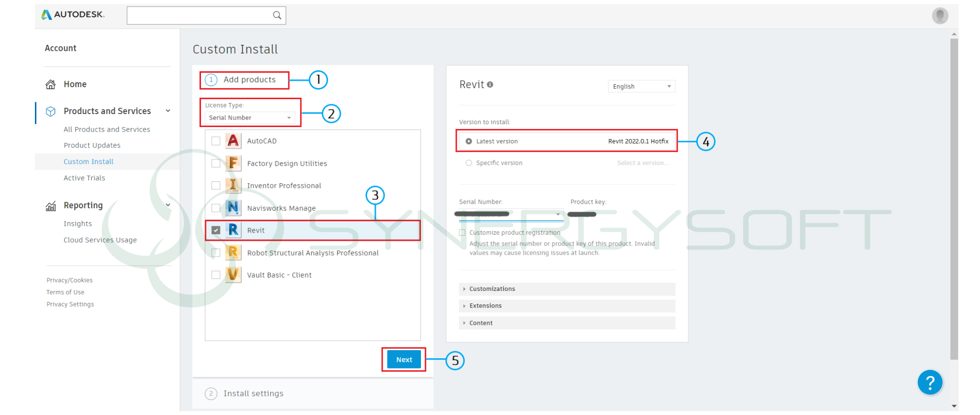Click the info icon beside Revit title
The image size is (980, 415).
[x=490, y=85]
